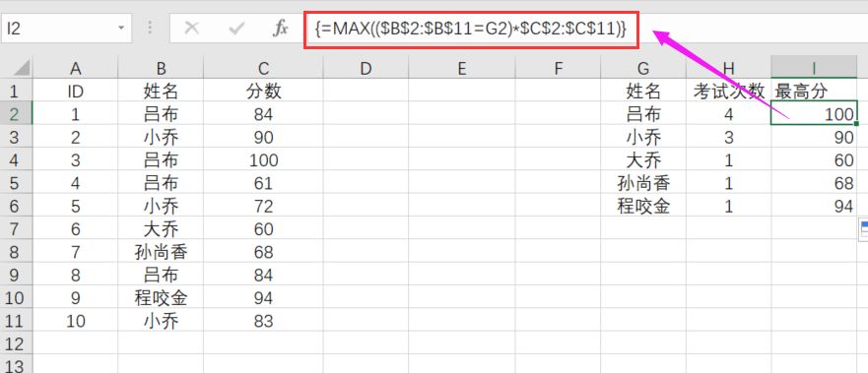The image size is (868, 373).
Task: Click cell I2 with value 100
Action: click(x=814, y=113)
